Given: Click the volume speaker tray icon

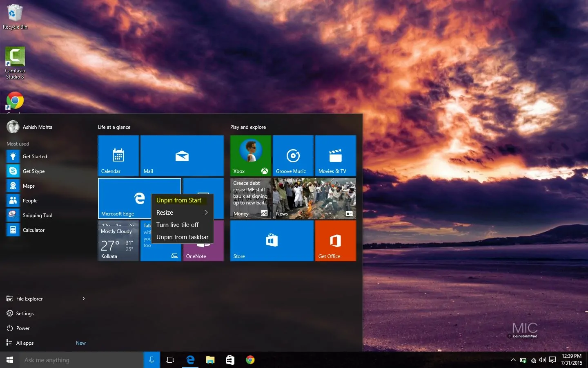Looking at the screenshot, I should (x=543, y=360).
